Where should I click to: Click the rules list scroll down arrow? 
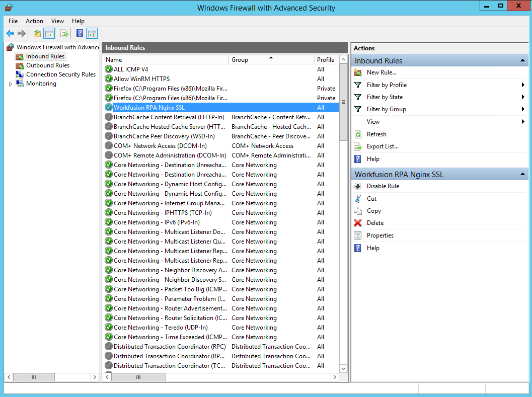[343, 368]
